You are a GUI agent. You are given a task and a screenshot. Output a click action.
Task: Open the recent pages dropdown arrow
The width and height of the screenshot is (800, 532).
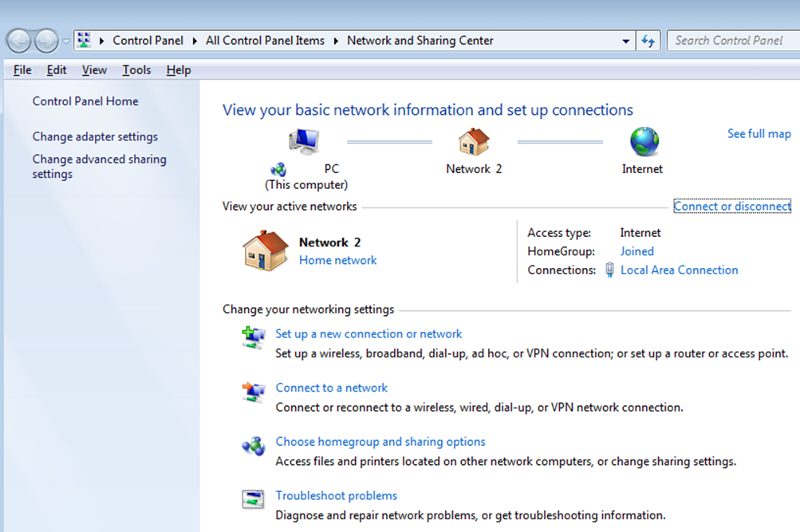66,41
